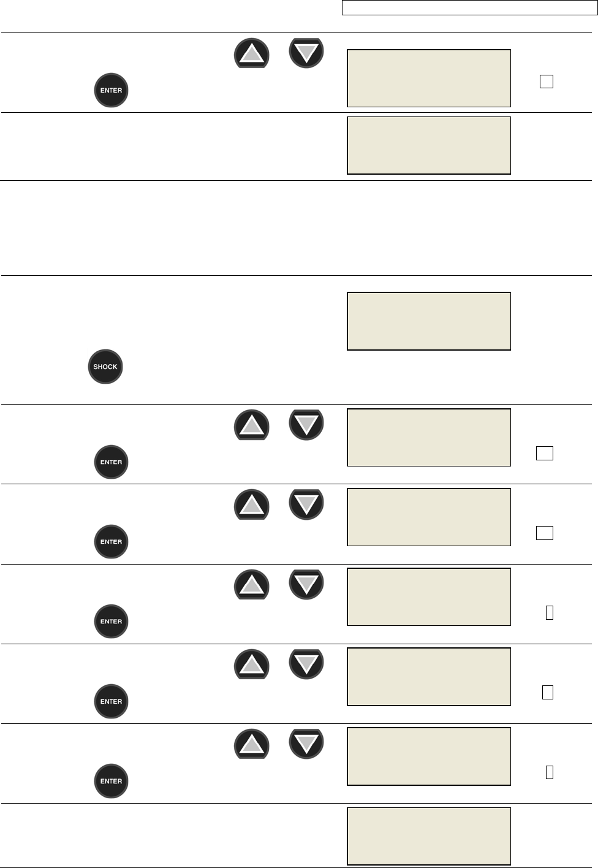This screenshot has height=868, width=598.
Task: Click down arrow in row below SHOCK
Action: tap(306, 425)
